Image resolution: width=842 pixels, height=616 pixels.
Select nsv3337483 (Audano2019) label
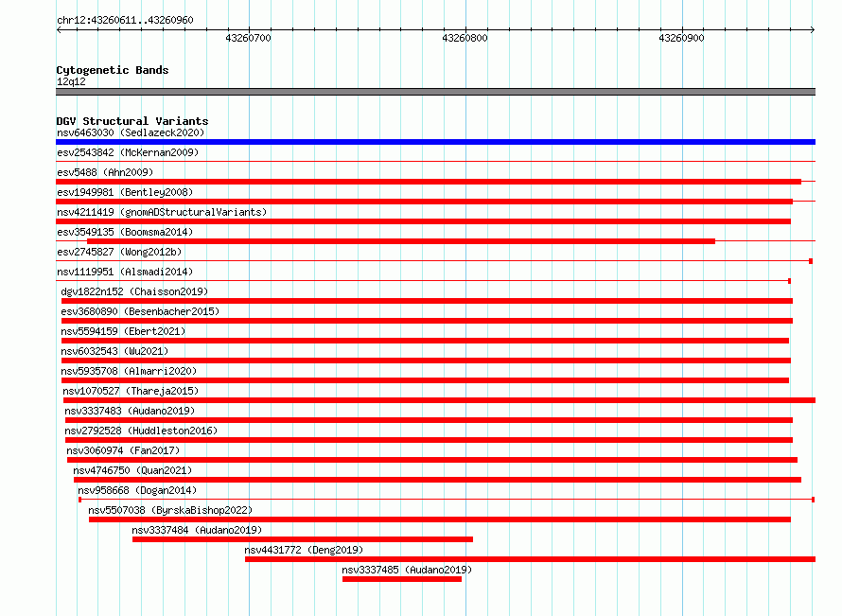click(130, 411)
